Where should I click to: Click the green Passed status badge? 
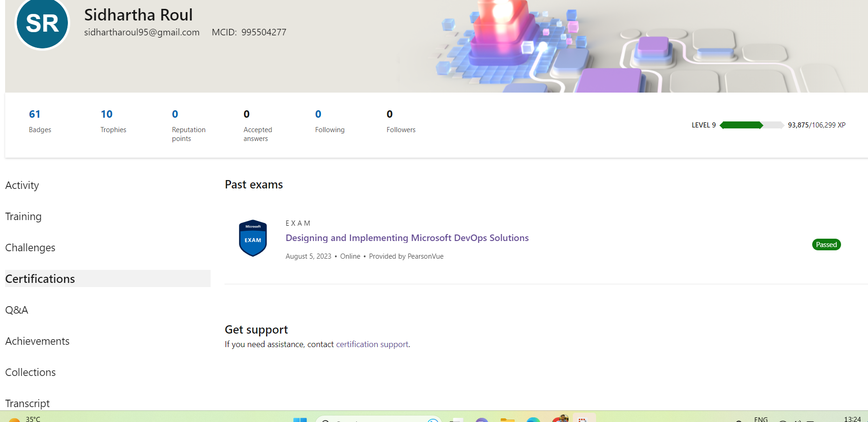click(x=826, y=245)
